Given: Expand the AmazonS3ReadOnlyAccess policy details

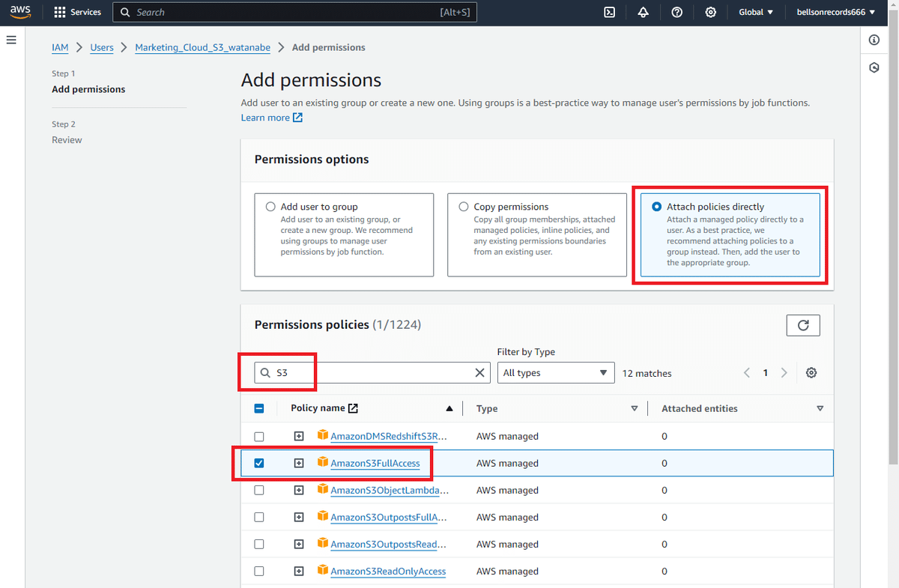Looking at the screenshot, I should tap(299, 571).
